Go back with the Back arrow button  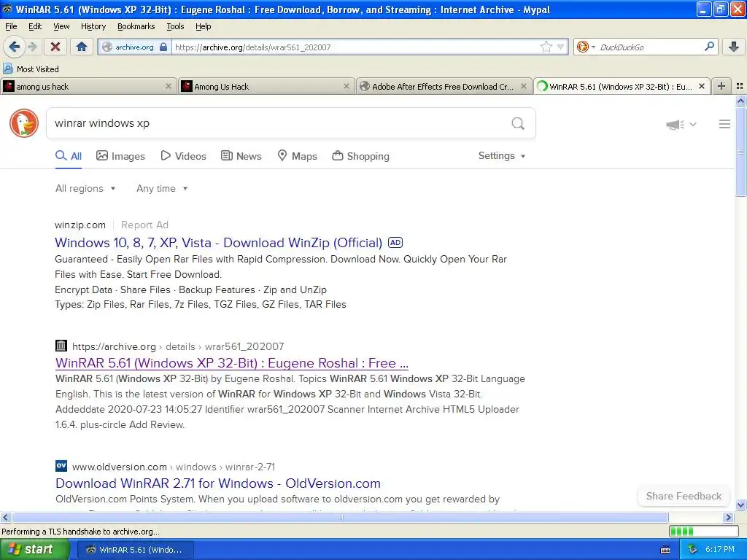tap(14, 47)
